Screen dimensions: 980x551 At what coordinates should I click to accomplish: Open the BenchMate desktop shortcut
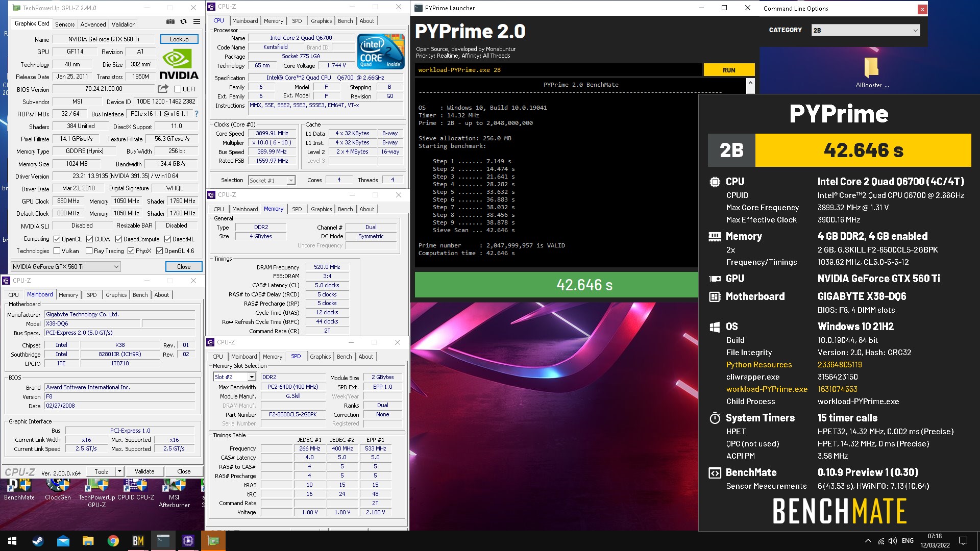19,490
